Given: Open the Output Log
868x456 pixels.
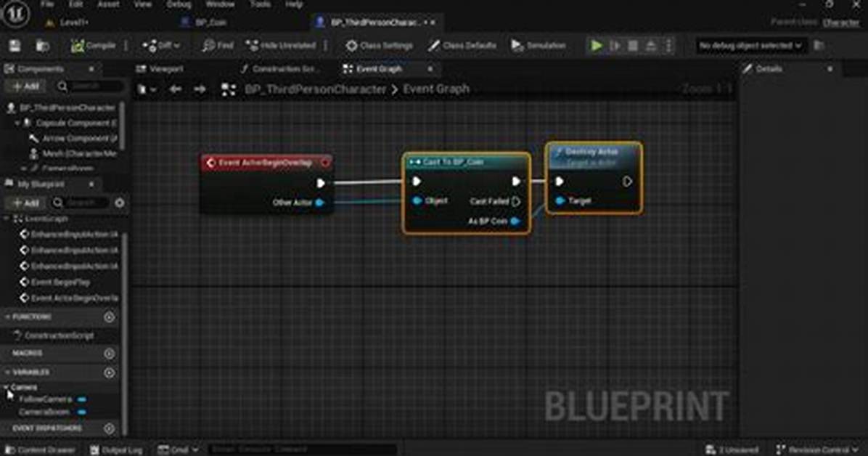Looking at the screenshot, I should tap(116, 450).
